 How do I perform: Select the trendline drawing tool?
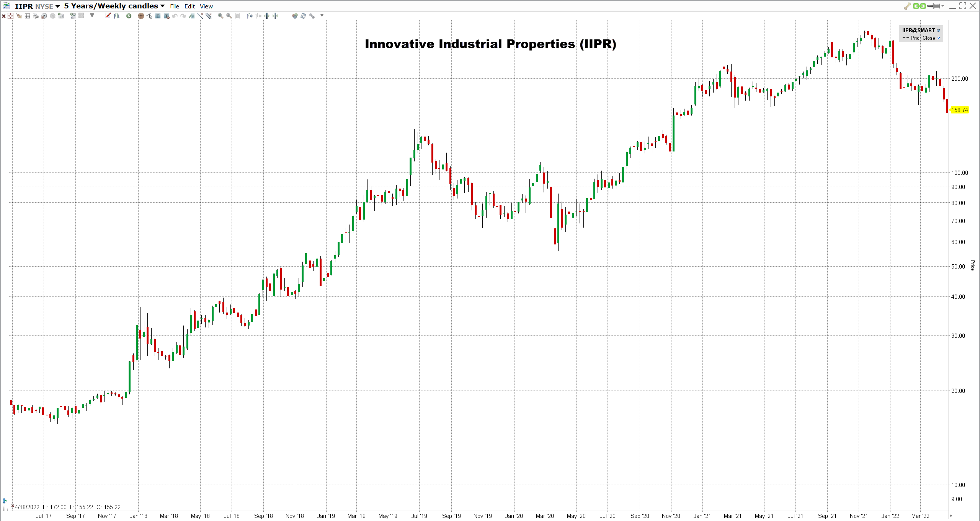coord(200,16)
